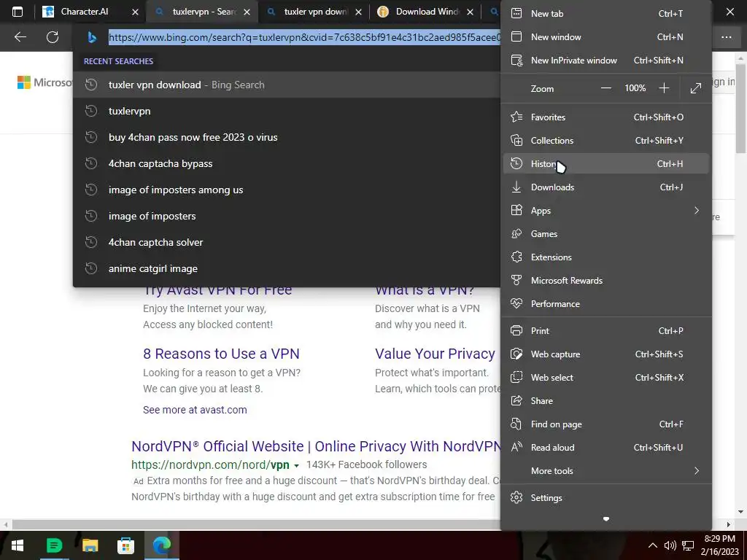Show hidden system tray icons

click(653, 545)
